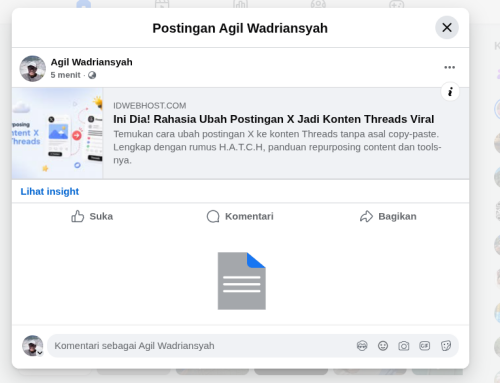
Task: Click the speech bubble icon next to Komentari
Action: (x=213, y=216)
